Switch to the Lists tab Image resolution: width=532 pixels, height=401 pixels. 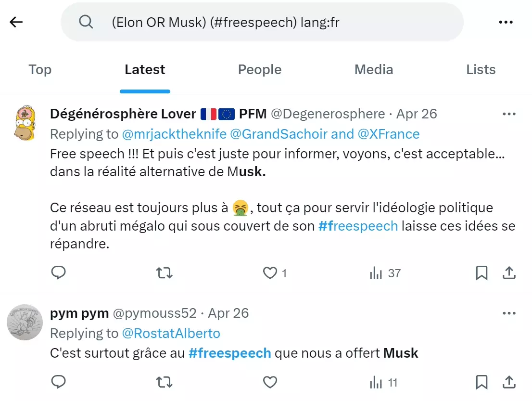click(x=481, y=69)
